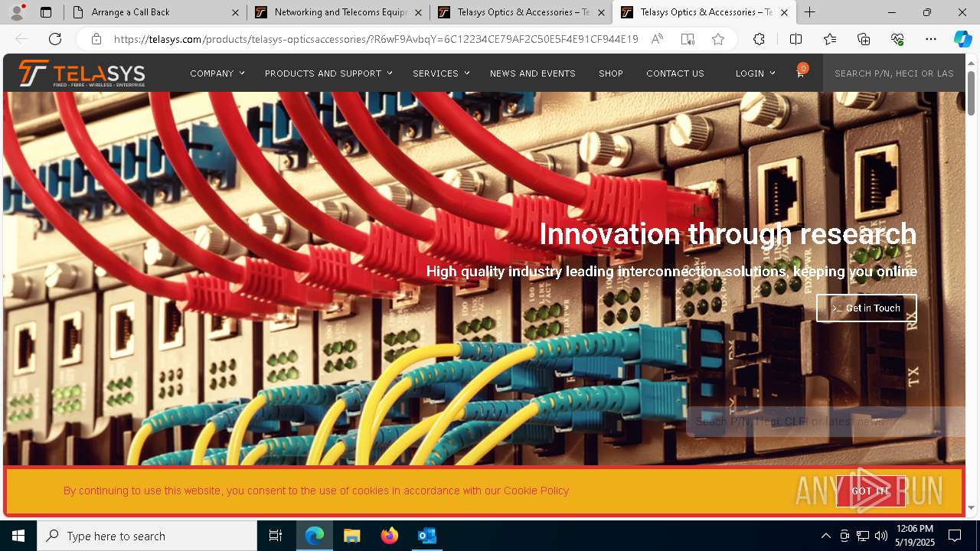The height and width of the screenshot is (551, 980).
Task: Click Microsoft Edge taskbar icon
Action: pyautogui.click(x=315, y=536)
